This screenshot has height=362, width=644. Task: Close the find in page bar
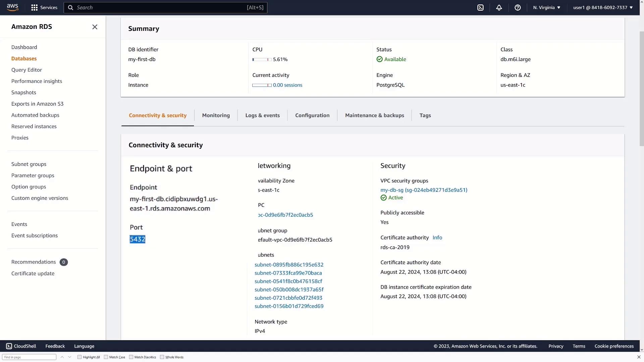(x=639, y=357)
